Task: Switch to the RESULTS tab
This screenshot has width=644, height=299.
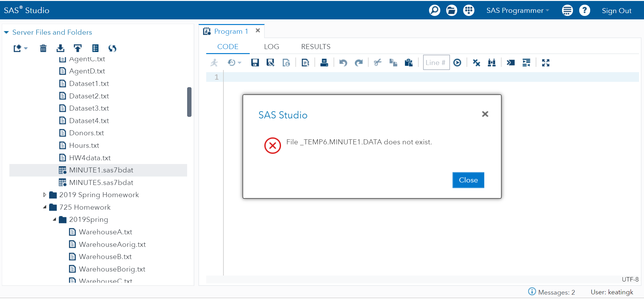Action: (x=315, y=47)
